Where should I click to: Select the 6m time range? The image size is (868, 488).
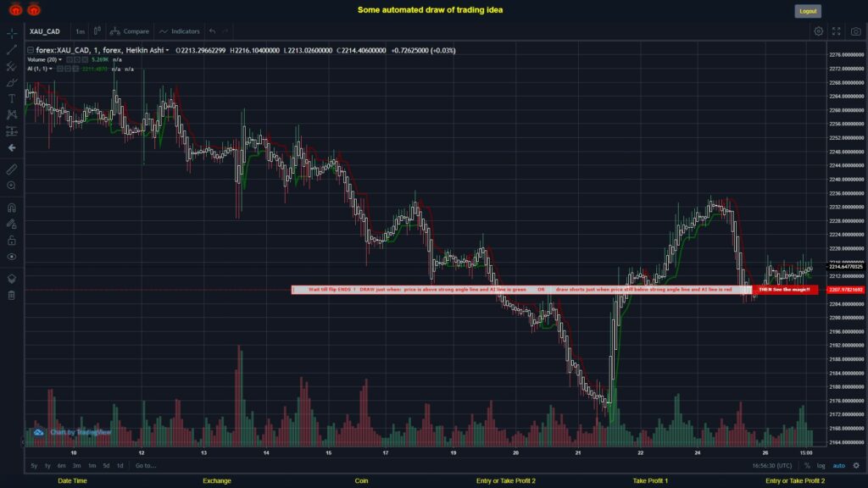(x=61, y=466)
